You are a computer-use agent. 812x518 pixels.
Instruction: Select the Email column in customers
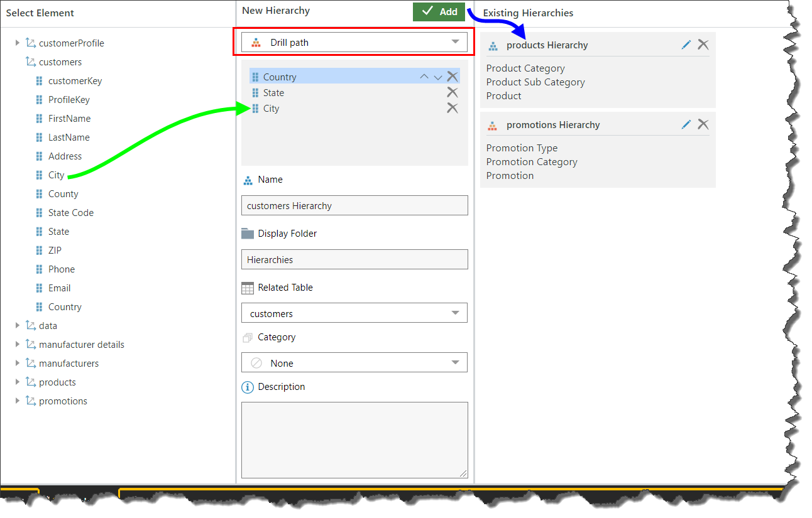[59, 288]
